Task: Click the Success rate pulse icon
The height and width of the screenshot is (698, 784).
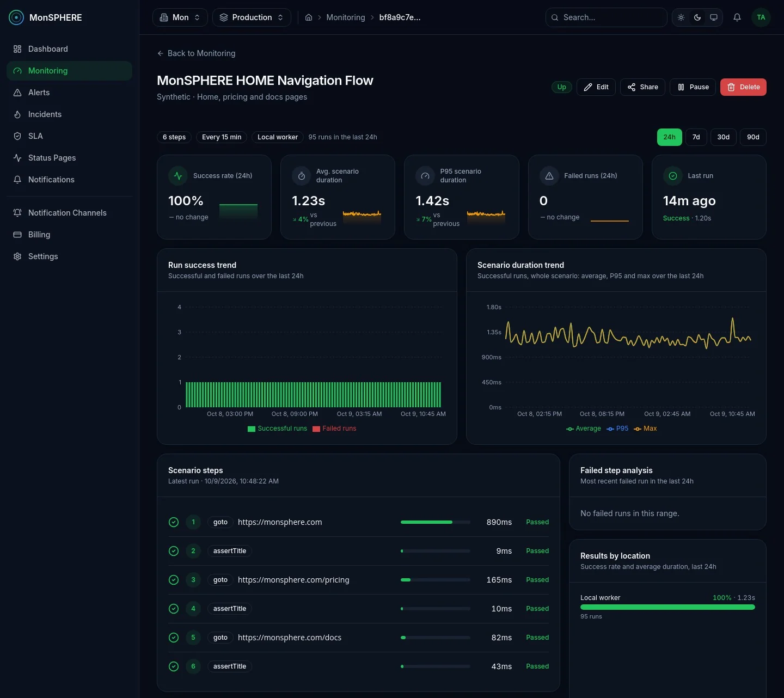Action: (x=178, y=176)
